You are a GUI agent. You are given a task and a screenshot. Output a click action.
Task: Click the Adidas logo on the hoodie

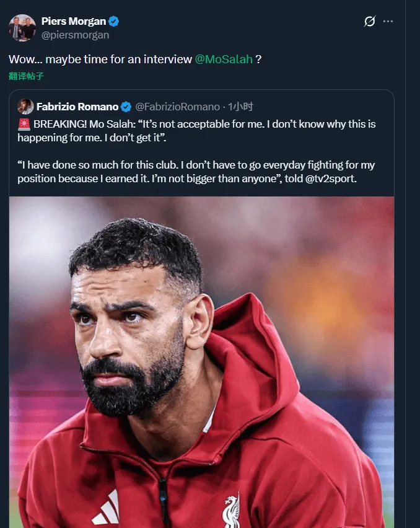click(x=105, y=510)
